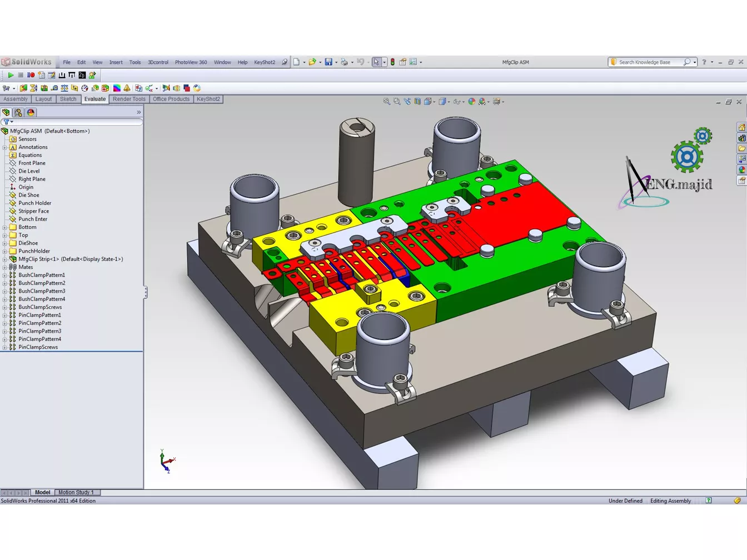Click the Section View icon
Viewport: 747px width, 560px height.
[x=417, y=102]
